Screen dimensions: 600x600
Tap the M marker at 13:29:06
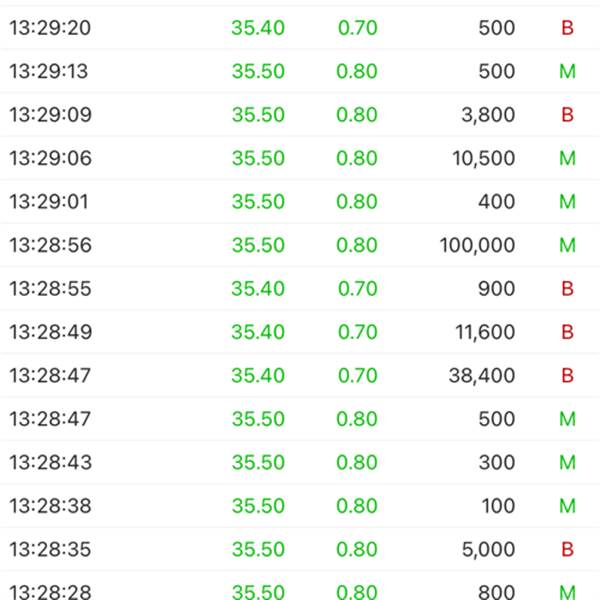[567, 158]
